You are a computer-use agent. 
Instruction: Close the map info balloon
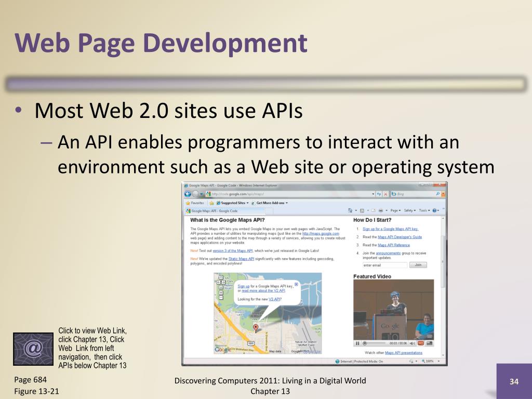click(296, 284)
